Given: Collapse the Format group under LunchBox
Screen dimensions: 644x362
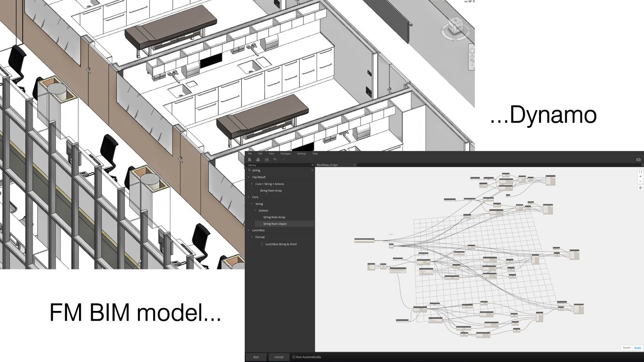Looking at the screenshot, I should [x=252, y=237].
